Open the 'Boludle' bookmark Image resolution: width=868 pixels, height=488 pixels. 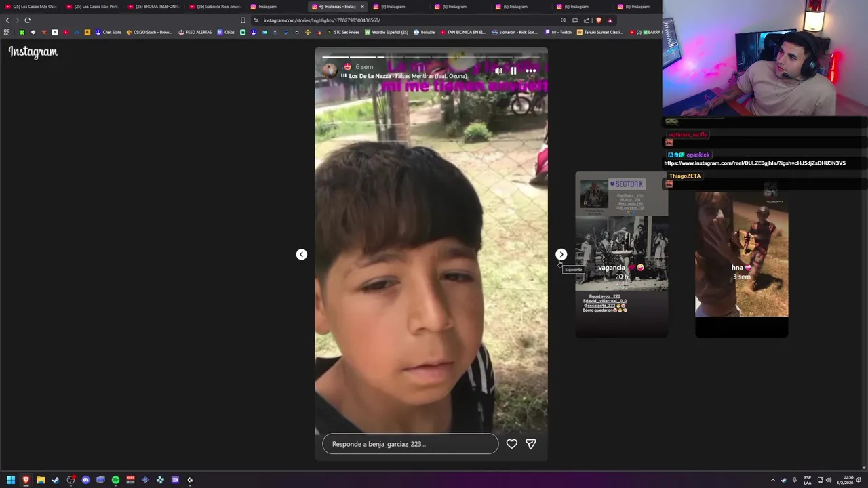[425, 32]
